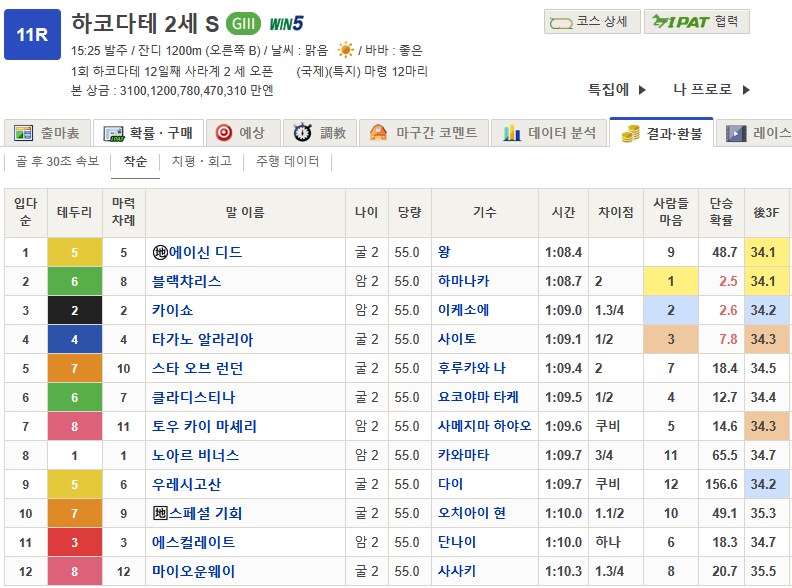Open jockey 사사키 link
The width and height of the screenshot is (792, 588).
click(457, 571)
